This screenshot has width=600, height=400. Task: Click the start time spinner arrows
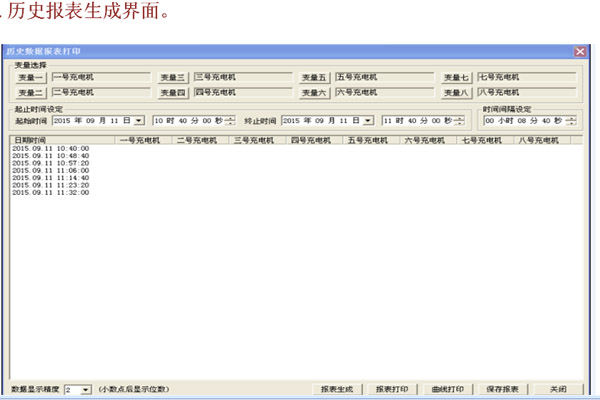point(231,120)
